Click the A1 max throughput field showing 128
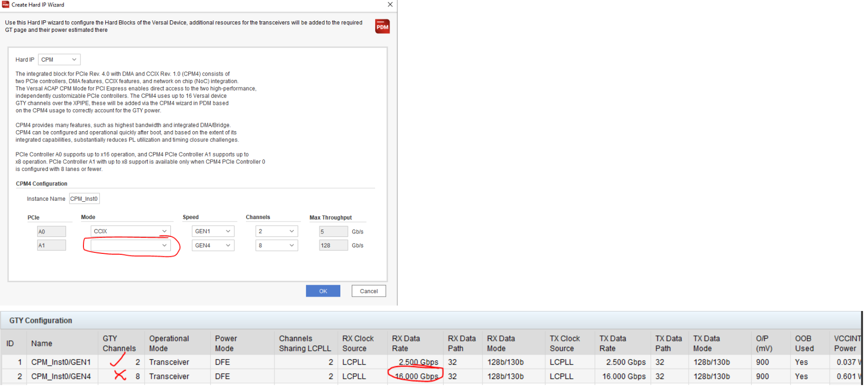This screenshot has width=868, height=389. pos(333,245)
